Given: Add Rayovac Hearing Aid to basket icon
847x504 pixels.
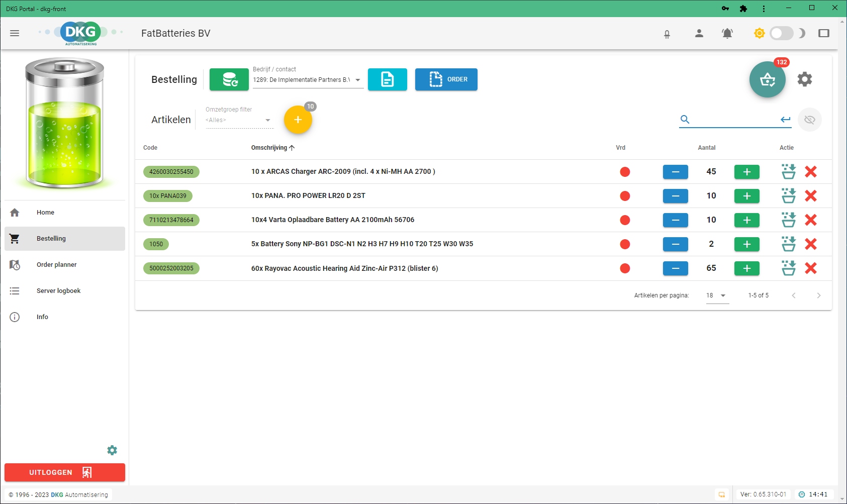Looking at the screenshot, I should coord(789,268).
